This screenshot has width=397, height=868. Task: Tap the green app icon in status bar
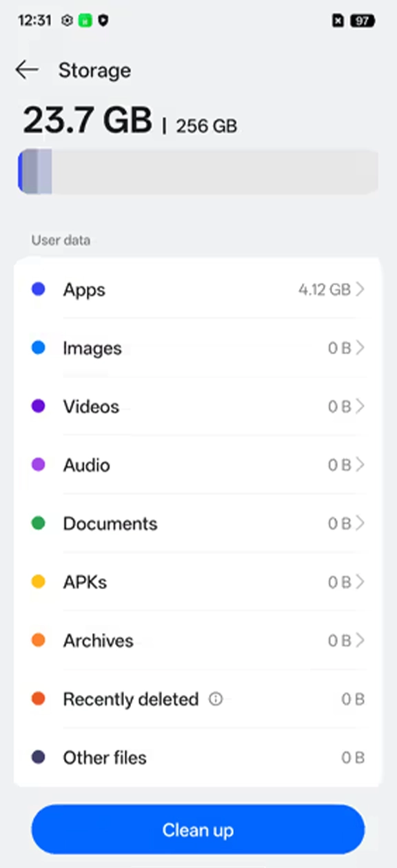83,21
